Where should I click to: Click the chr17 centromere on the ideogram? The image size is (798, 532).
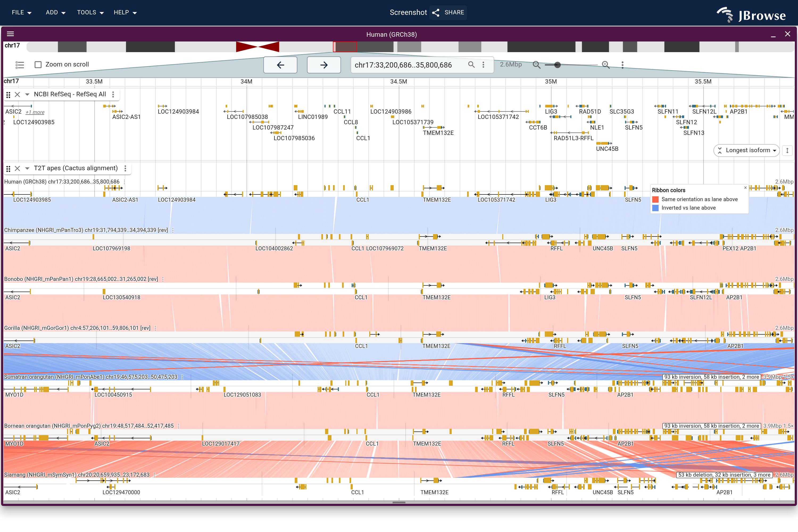click(x=257, y=47)
